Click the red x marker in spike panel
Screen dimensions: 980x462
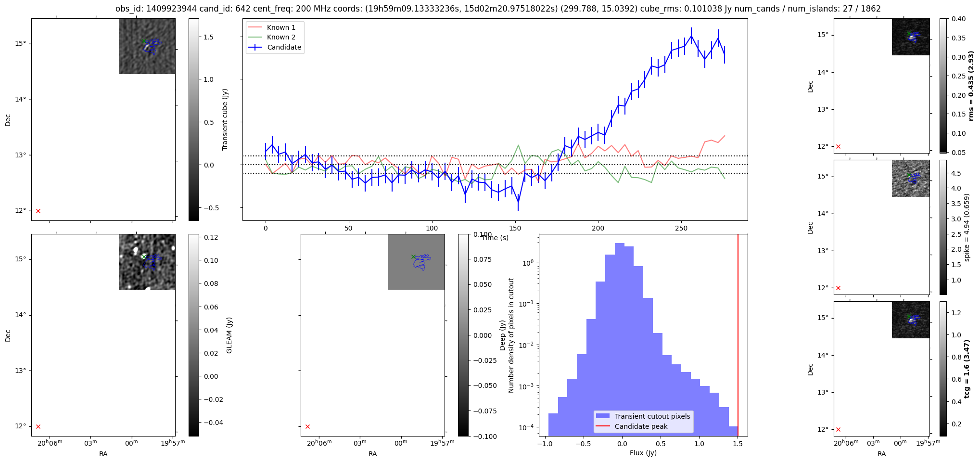(x=838, y=288)
